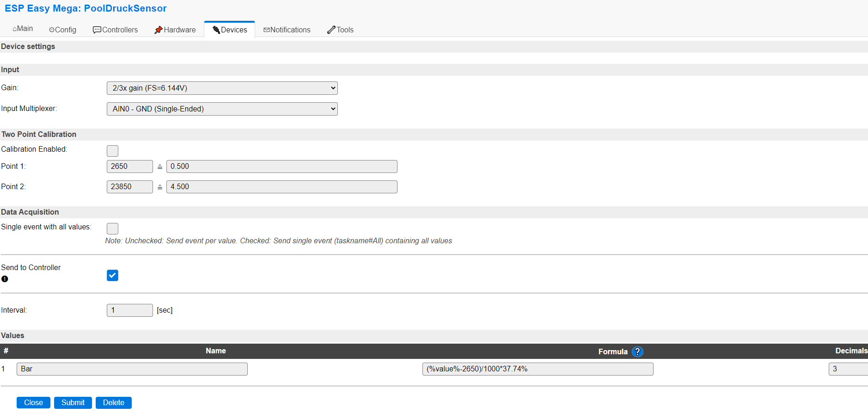The width and height of the screenshot is (868, 413).
Task: Open the ESP Easy Mega: PoolDruckSensor title link
Action: coord(86,8)
